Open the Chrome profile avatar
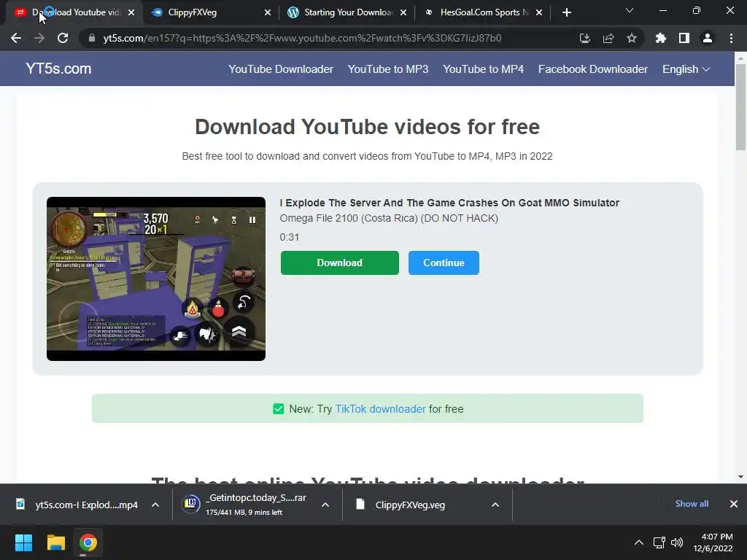This screenshot has width=747, height=560. pyautogui.click(x=707, y=38)
